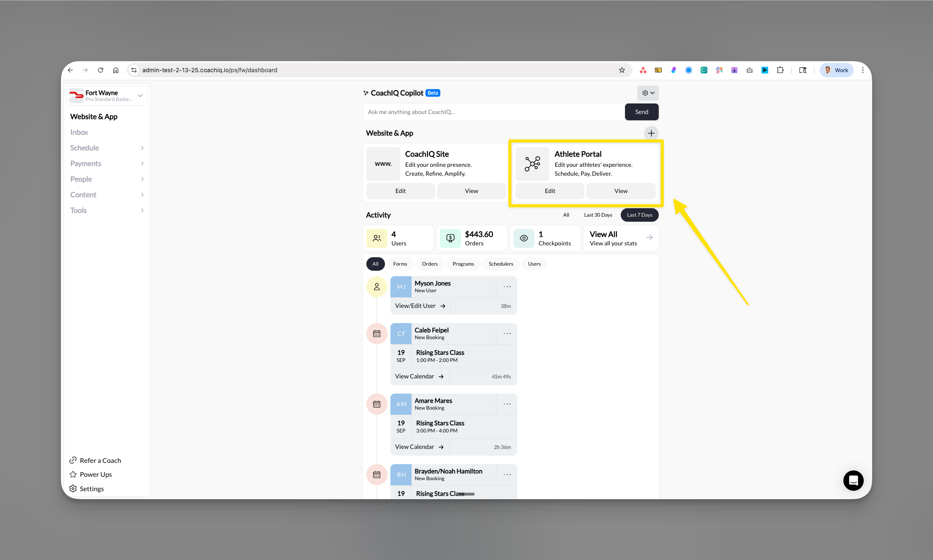Click the View/Edit User link
The width and height of the screenshot is (933, 560).
pos(420,306)
